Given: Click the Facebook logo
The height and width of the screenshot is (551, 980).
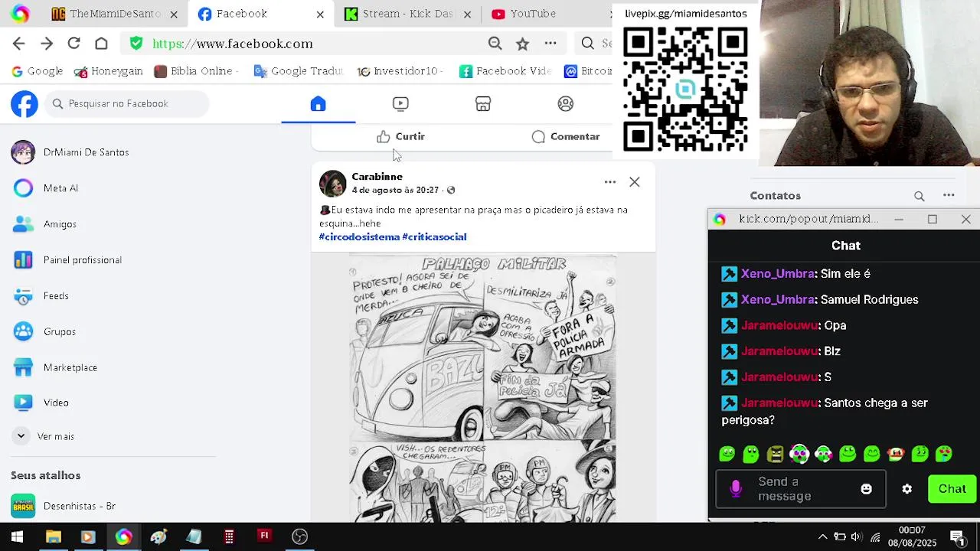Looking at the screenshot, I should pos(24,103).
